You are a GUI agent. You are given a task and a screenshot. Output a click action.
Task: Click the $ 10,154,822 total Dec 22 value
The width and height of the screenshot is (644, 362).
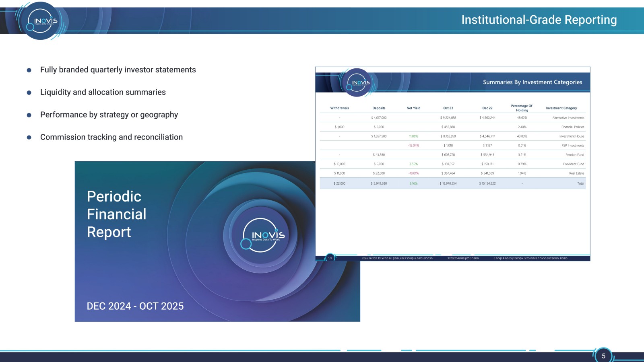coord(487,183)
